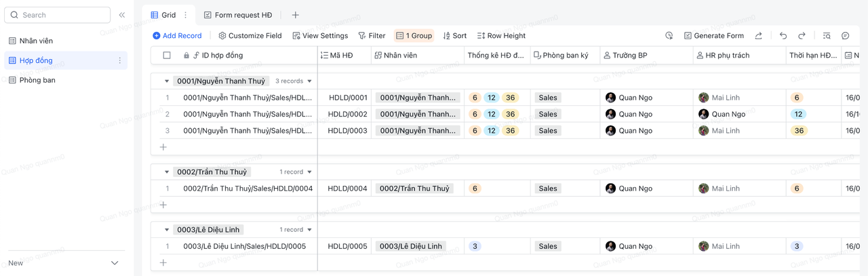Toggle the select-all checkbox in header
The image size is (868, 276).
(x=167, y=56)
